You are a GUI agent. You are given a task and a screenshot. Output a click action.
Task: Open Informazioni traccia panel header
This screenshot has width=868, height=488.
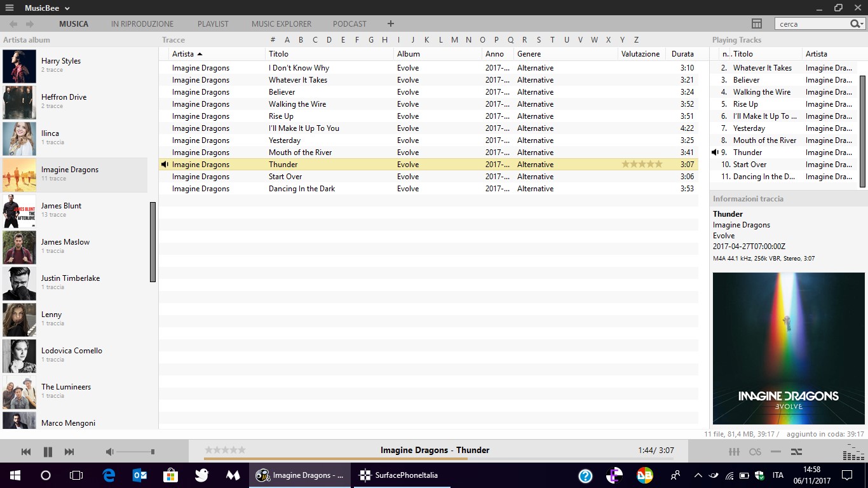748,199
